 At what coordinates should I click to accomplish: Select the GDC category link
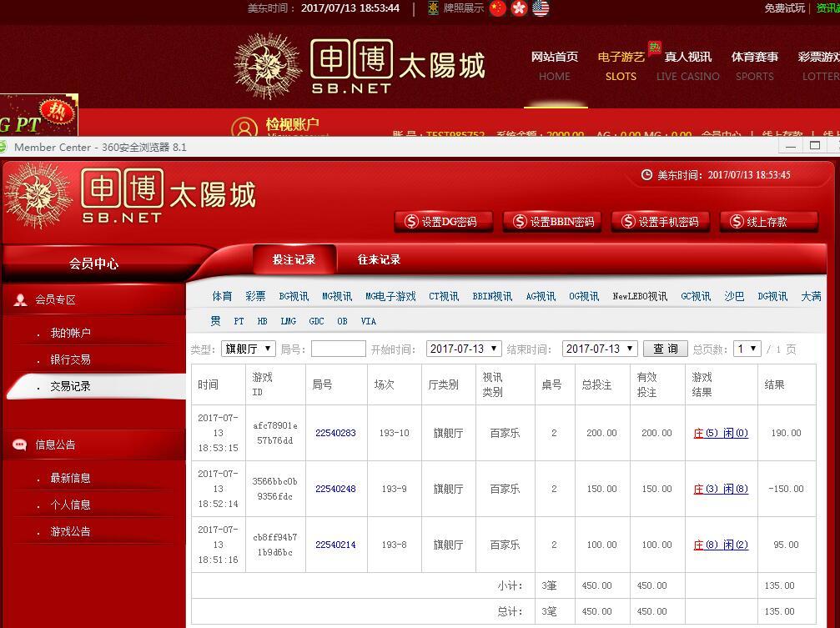[x=317, y=321]
